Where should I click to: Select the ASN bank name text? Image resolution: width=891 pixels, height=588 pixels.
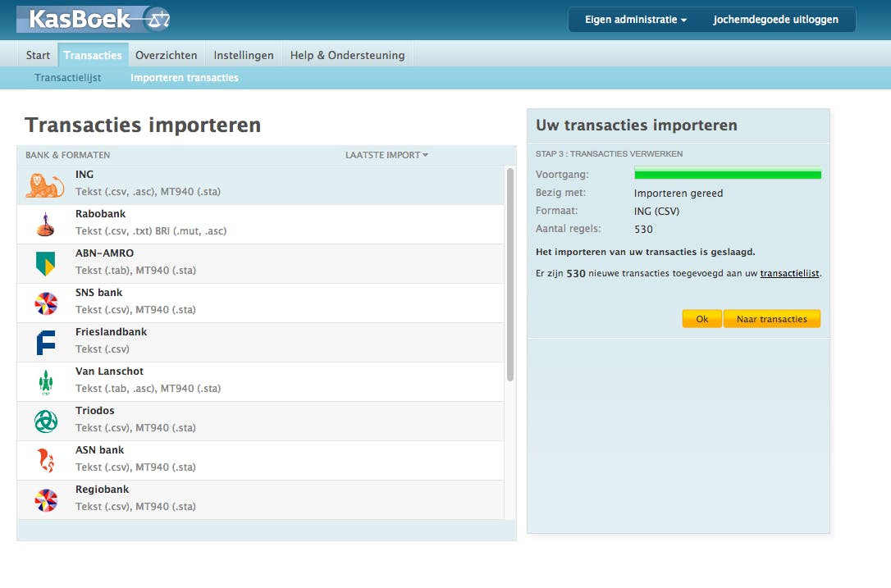(x=99, y=450)
